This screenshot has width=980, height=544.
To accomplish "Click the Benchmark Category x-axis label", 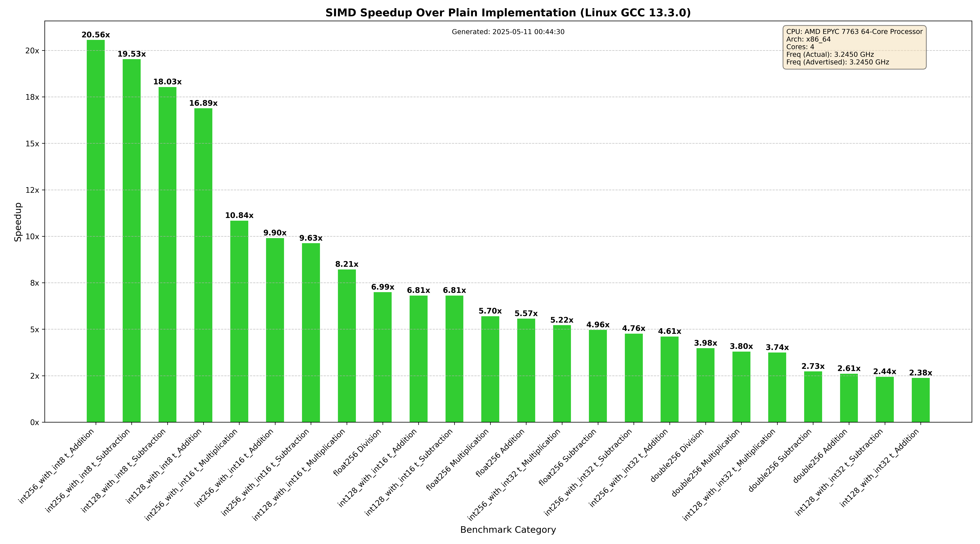I will tap(508, 529).
